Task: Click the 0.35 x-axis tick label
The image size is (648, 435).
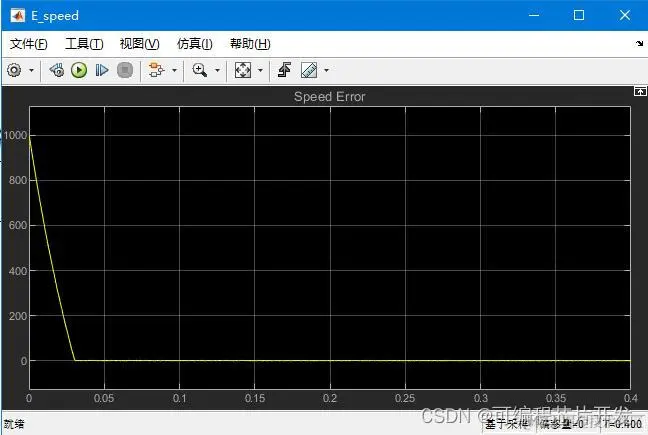Action: tap(555, 398)
